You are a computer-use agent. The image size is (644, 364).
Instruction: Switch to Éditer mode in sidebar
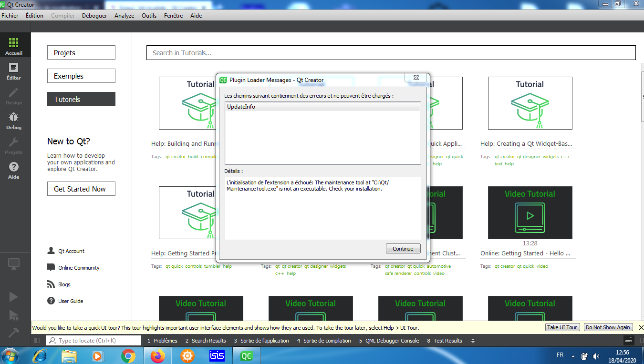tap(14, 71)
